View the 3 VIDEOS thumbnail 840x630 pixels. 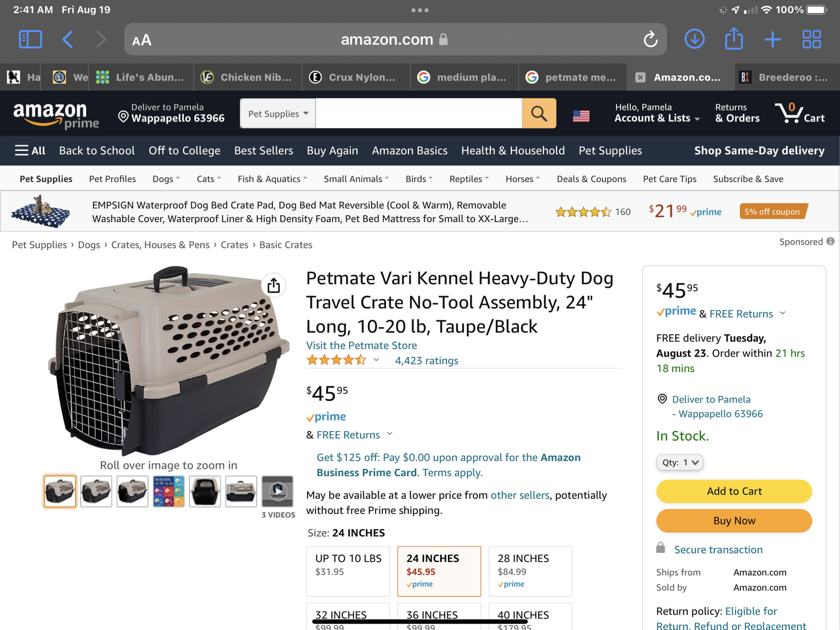(278, 491)
